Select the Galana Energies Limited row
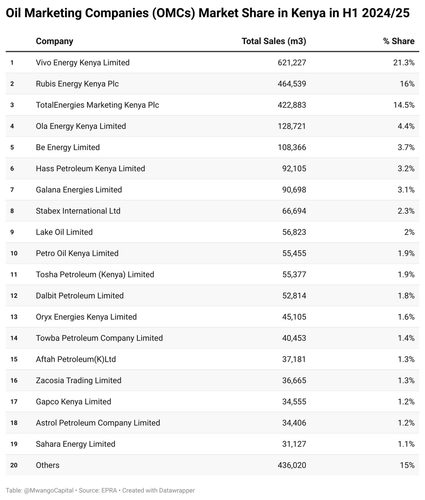This screenshot has height=500, width=425. [212, 190]
